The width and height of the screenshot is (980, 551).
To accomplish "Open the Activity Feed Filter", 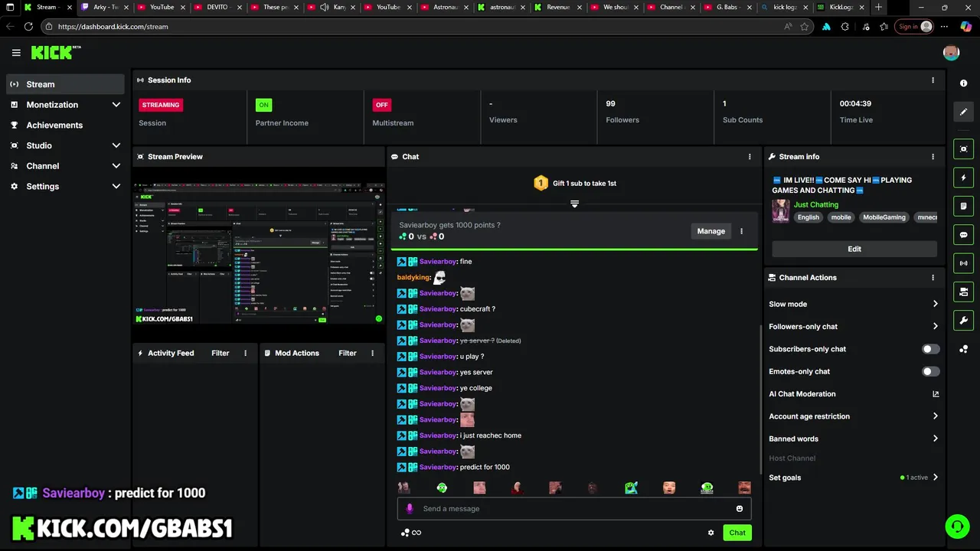I will [x=220, y=354].
